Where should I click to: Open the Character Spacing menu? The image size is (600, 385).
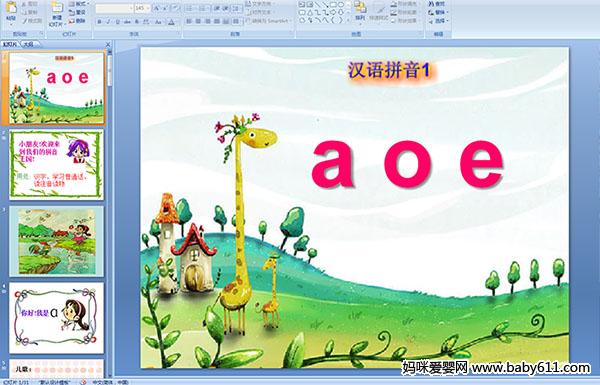pyautogui.click(x=146, y=22)
